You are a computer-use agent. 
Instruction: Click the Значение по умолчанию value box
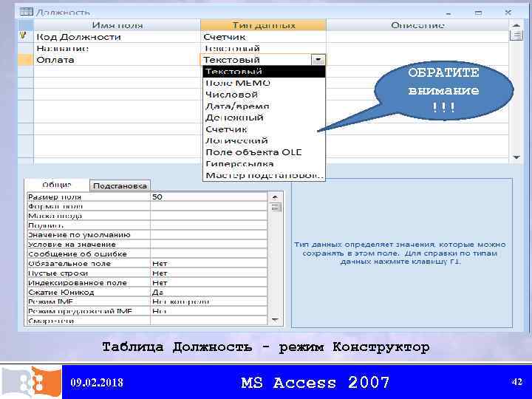208,235
